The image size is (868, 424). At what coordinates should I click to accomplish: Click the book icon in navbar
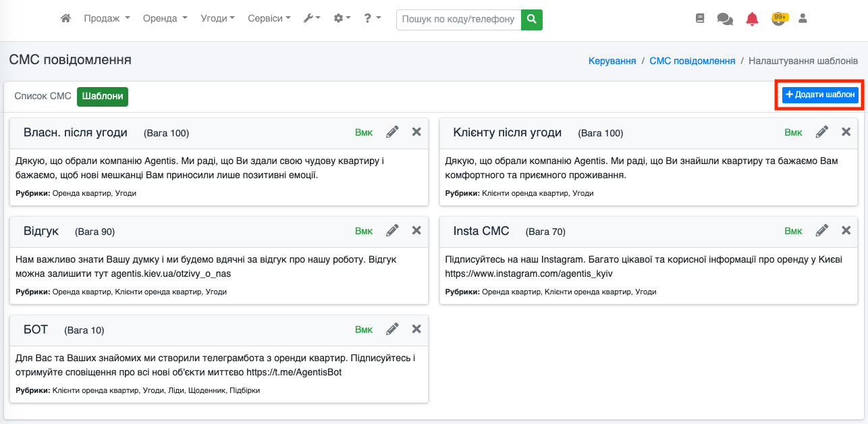(x=700, y=19)
